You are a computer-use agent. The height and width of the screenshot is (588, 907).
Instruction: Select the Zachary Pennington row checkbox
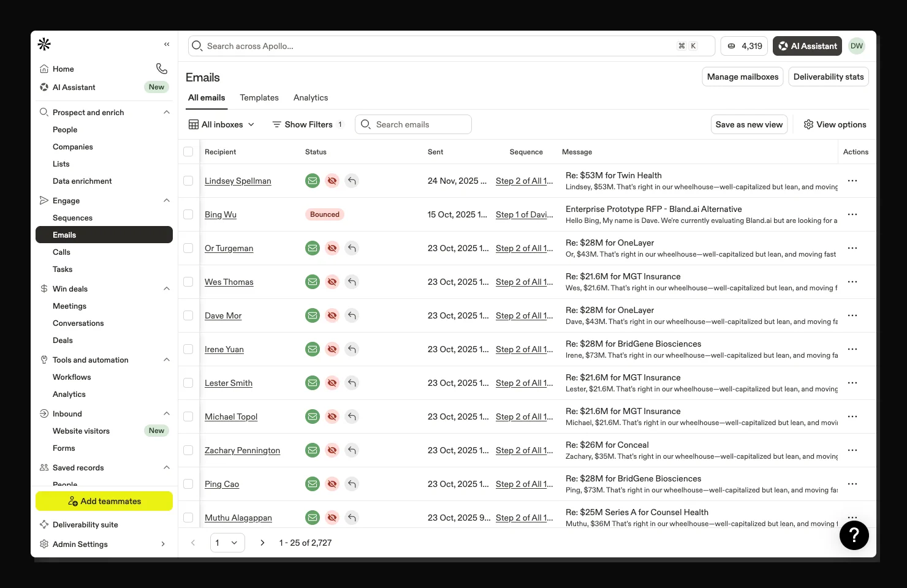pos(188,450)
